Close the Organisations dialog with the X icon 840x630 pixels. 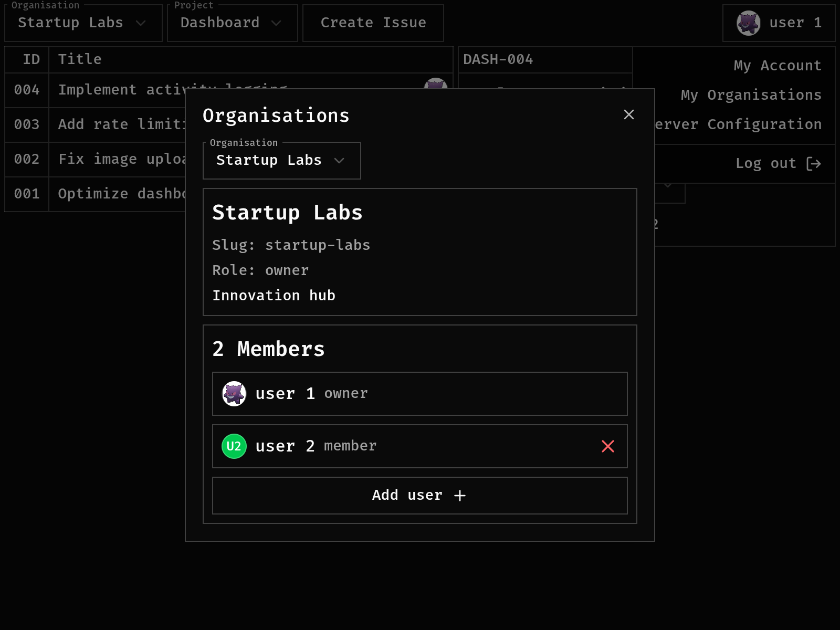pyautogui.click(x=628, y=114)
